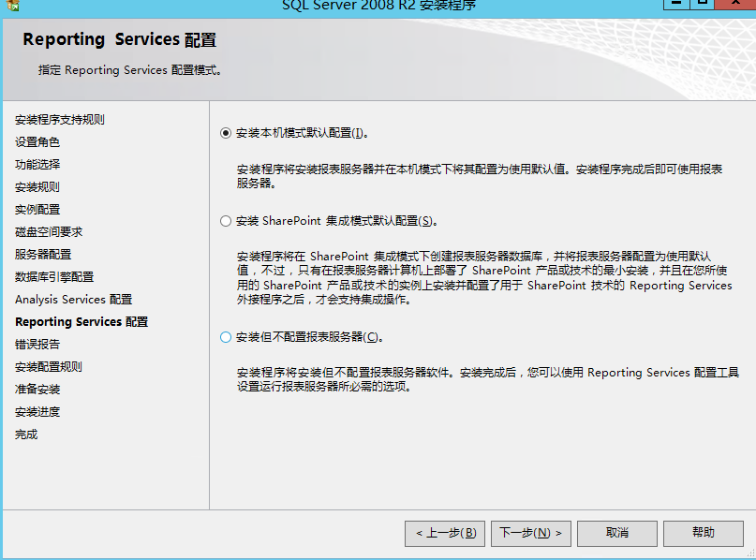Click bold Reporting Services 配置 sidebar step
This screenshot has width=756, height=560.
(x=82, y=322)
